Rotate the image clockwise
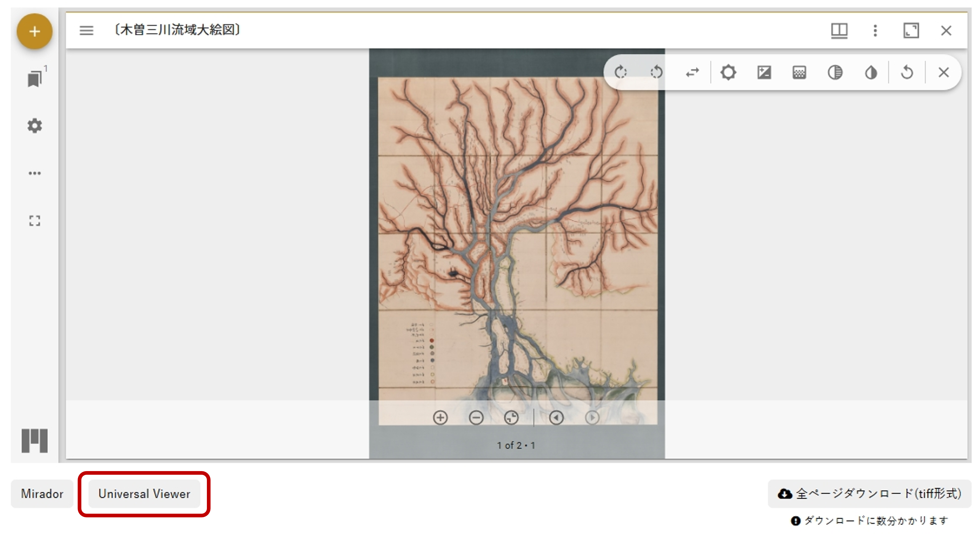Viewport: 980px width, 538px height. 620,72
